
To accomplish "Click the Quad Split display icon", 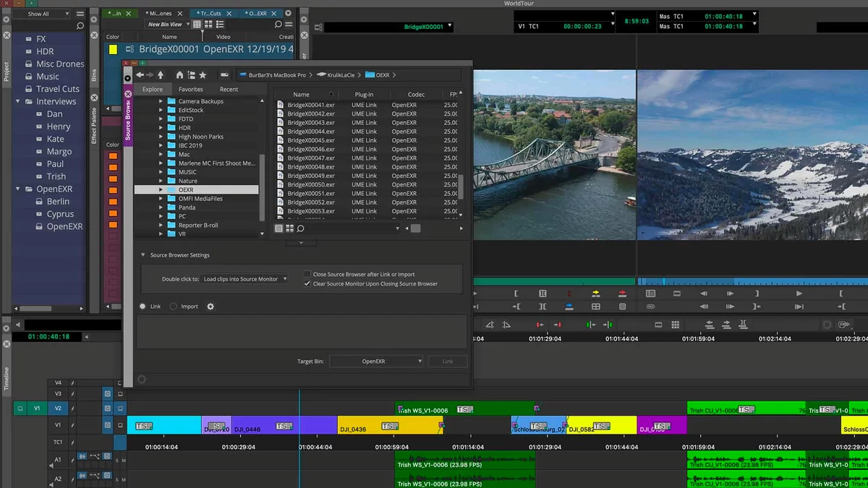I will 595,307.
